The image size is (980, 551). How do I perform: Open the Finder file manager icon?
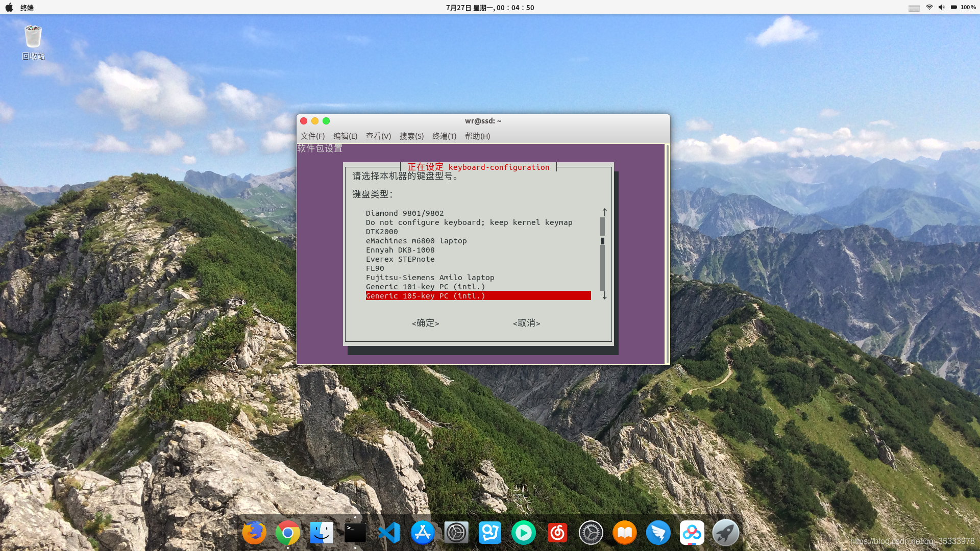322,533
